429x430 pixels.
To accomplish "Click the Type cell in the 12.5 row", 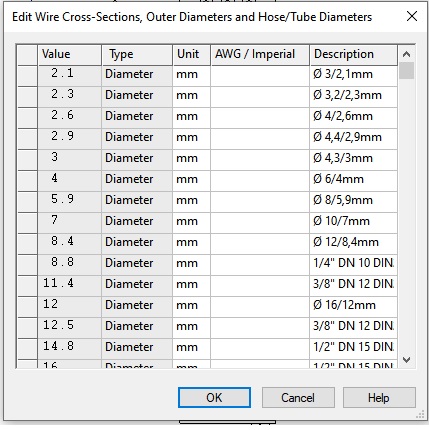I will point(137,328).
